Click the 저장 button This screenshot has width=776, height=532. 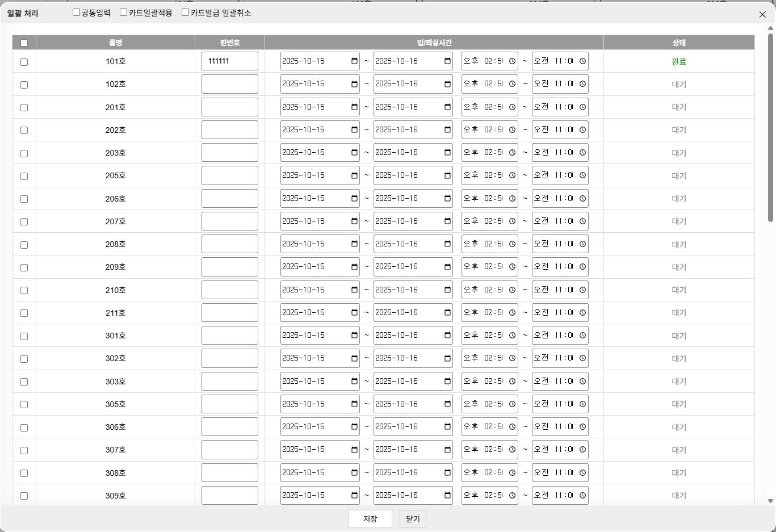(x=370, y=519)
